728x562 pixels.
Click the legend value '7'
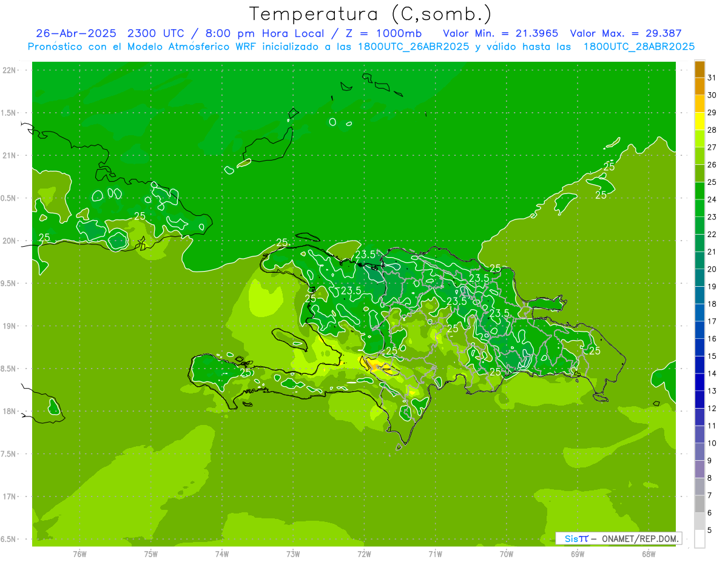click(x=710, y=496)
